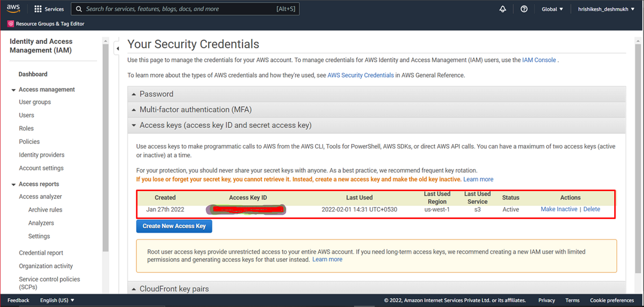This screenshot has height=307, width=644.
Task: Open the Policies page
Action: click(29, 142)
